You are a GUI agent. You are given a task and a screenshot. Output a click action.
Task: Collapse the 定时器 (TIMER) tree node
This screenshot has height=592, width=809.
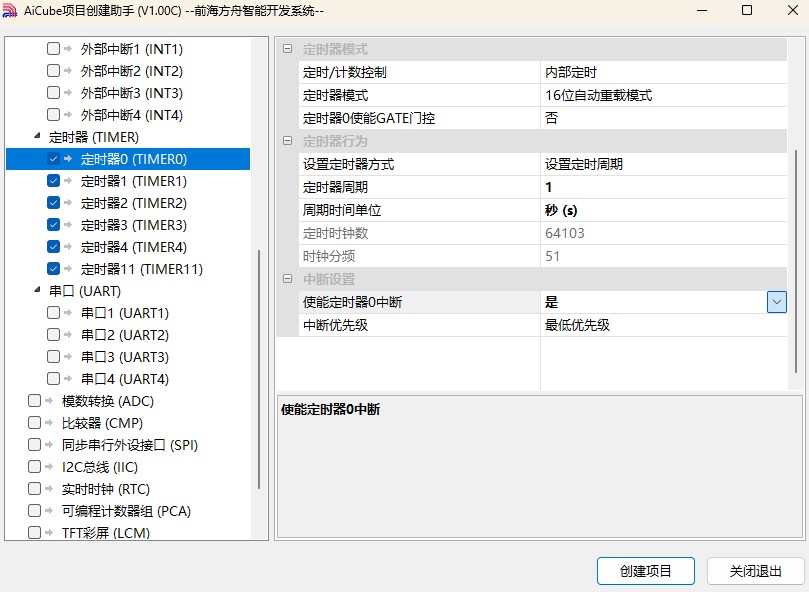pos(37,137)
